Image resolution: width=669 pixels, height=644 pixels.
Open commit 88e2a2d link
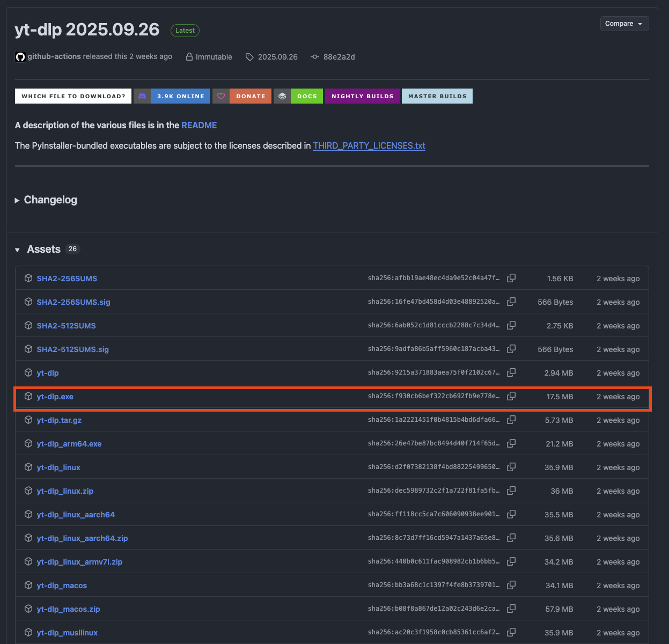pyautogui.click(x=339, y=57)
